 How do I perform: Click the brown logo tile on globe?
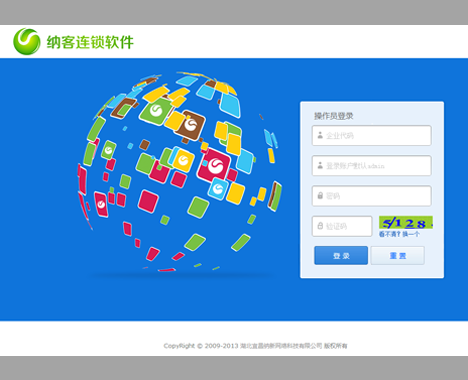click(190, 125)
